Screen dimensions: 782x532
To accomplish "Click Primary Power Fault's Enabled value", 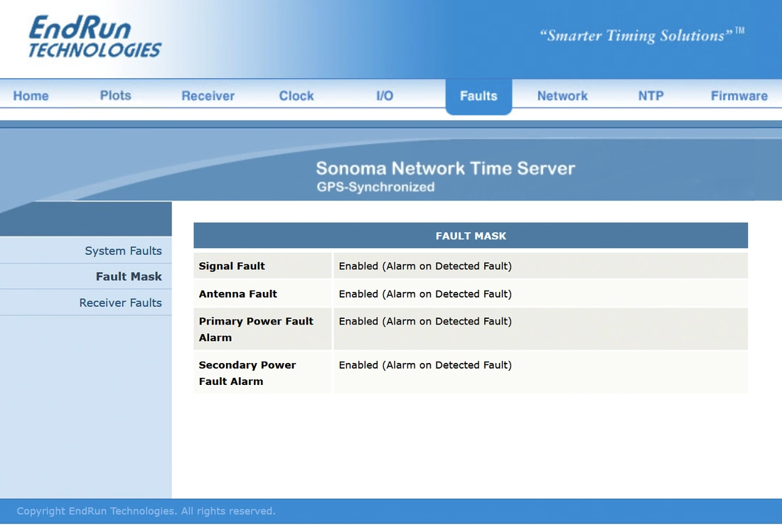I will pos(425,321).
